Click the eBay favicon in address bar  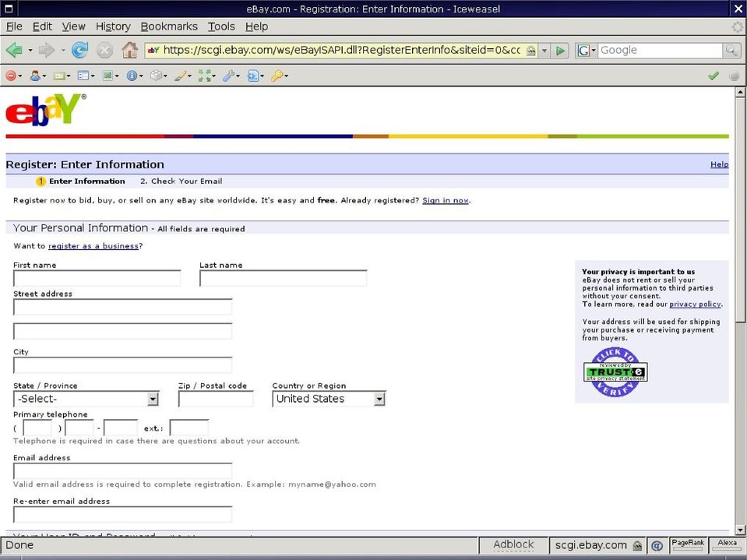(153, 50)
